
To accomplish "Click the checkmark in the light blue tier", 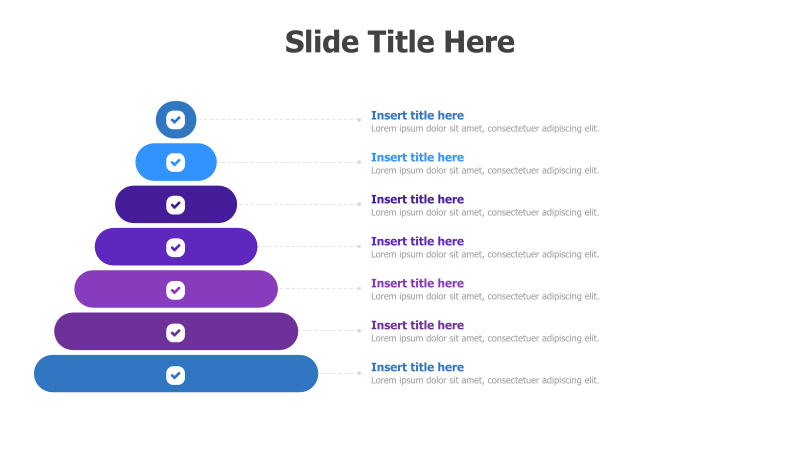I will (x=176, y=162).
